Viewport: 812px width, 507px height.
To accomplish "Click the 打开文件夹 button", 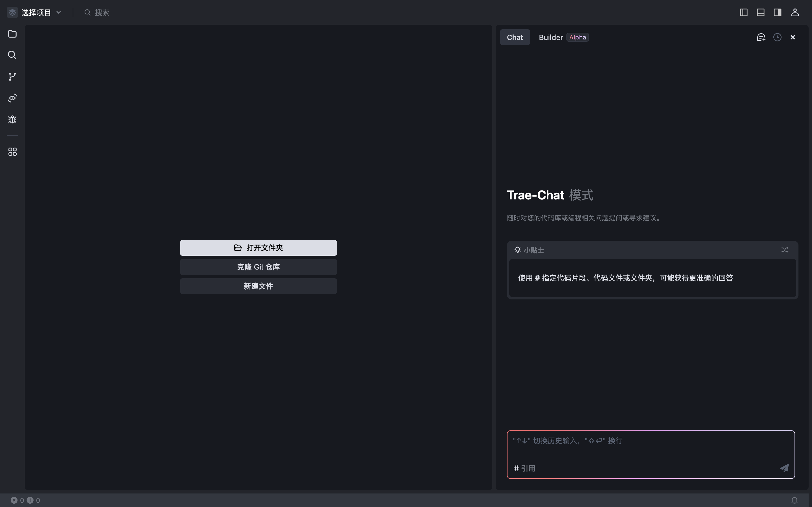I will (258, 248).
